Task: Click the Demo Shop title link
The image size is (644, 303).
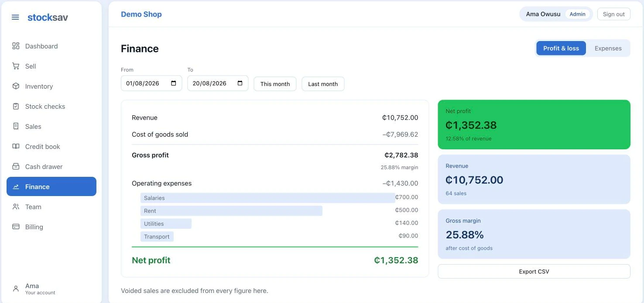Action: tap(141, 14)
